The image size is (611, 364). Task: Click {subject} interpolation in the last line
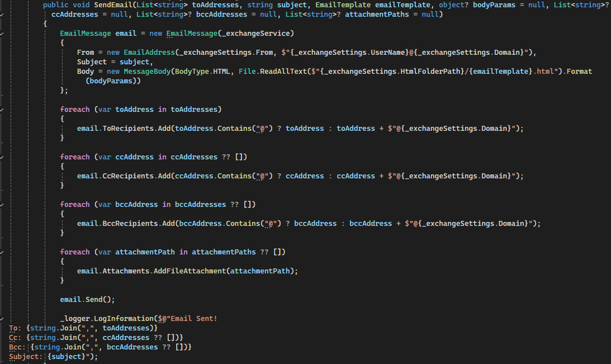click(66, 357)
